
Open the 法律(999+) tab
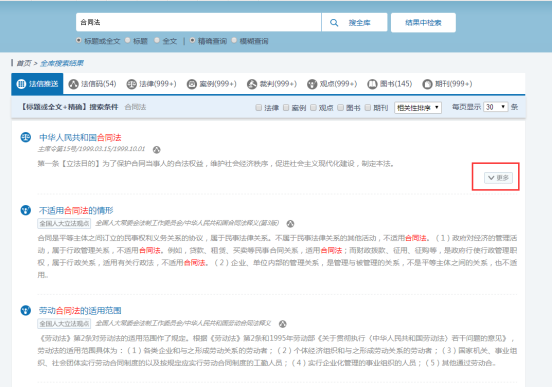pyautogui.click(x=151, y=84)
